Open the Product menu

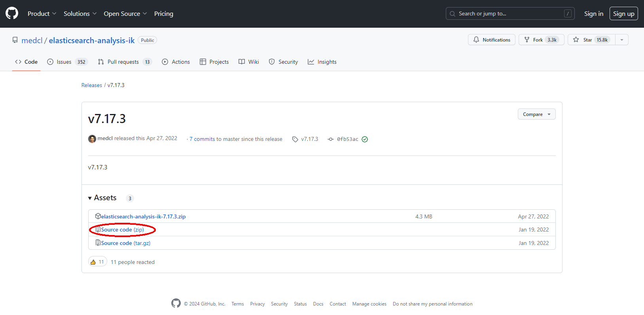click(x=42, y=14)
